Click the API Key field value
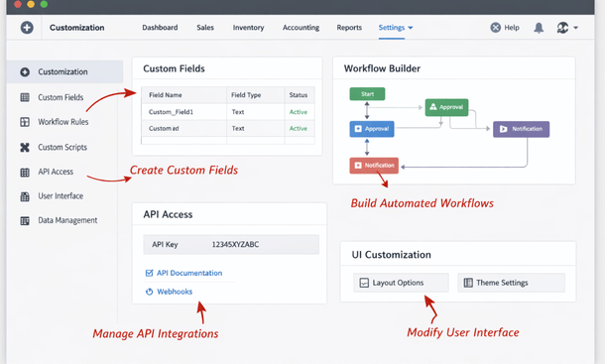This screenshot has width=605, height=364. pos(235,244)
